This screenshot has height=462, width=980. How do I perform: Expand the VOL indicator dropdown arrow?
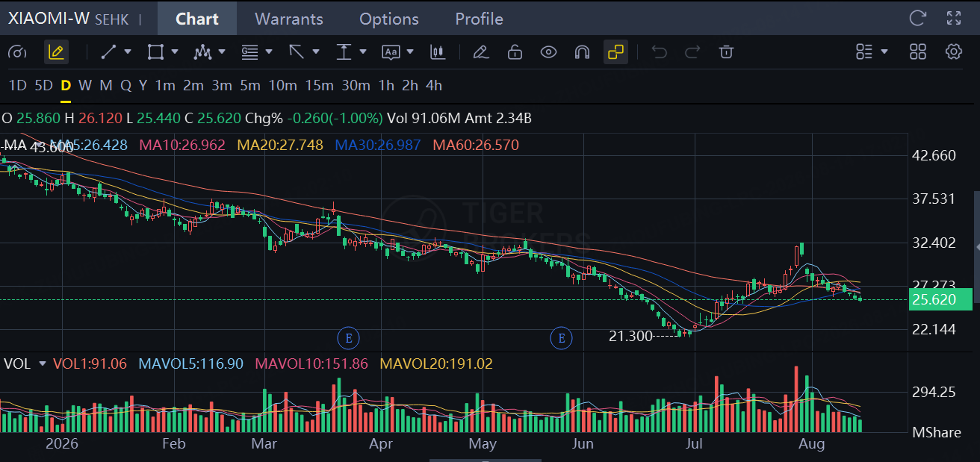tap(43, 363)
